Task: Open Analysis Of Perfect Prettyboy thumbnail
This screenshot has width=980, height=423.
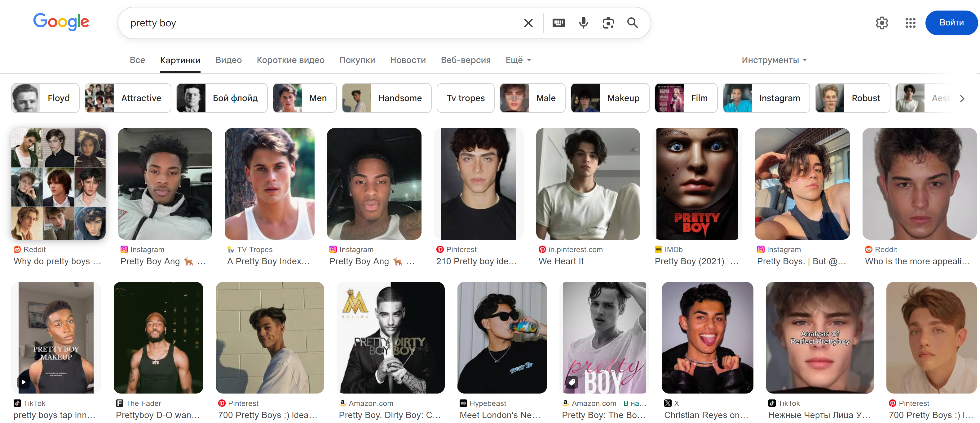Action: click(x=820, y=337)
